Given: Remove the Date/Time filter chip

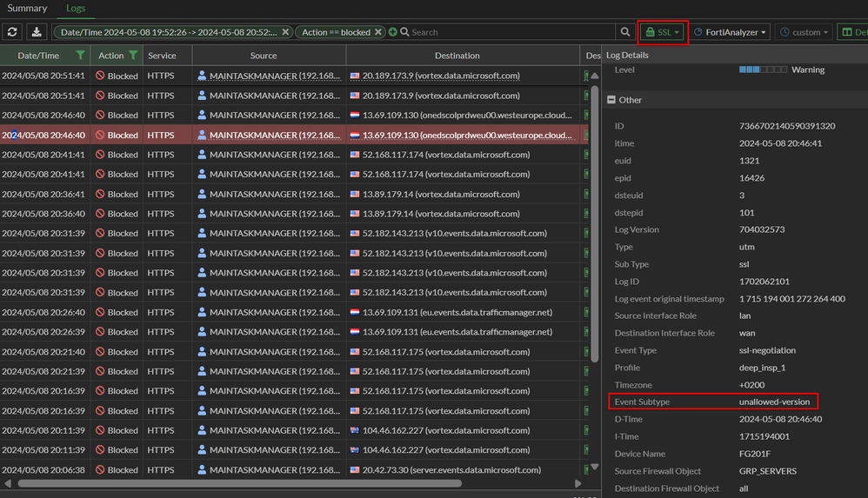Looking at the screenshot, I should tap(285, 32).
